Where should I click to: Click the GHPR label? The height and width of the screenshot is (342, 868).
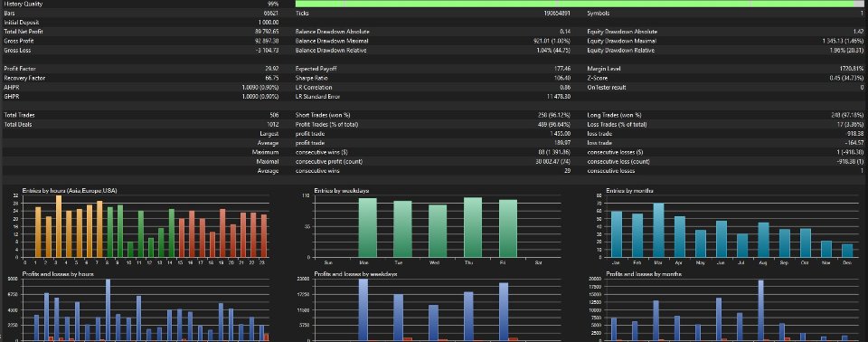coord(11,97)
